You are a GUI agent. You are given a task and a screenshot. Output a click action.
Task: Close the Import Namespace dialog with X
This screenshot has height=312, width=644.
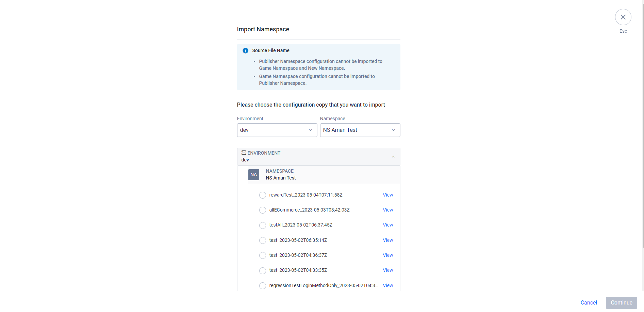(x=623, y=17)
